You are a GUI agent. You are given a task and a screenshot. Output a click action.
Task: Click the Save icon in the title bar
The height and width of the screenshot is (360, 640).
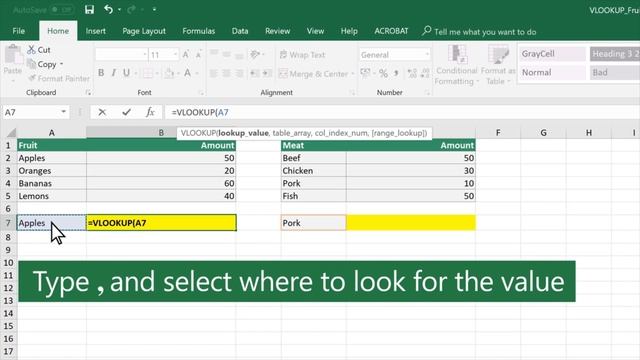point(89,9)
